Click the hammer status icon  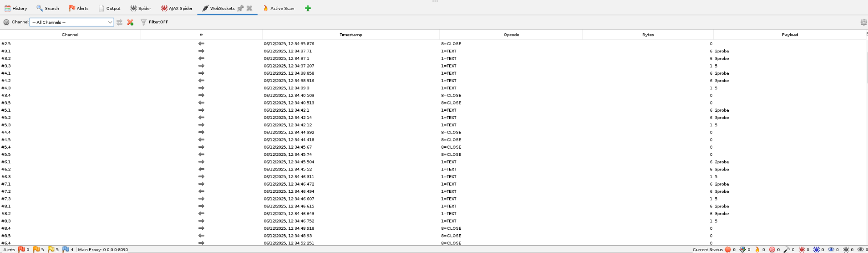click(787, 249)
